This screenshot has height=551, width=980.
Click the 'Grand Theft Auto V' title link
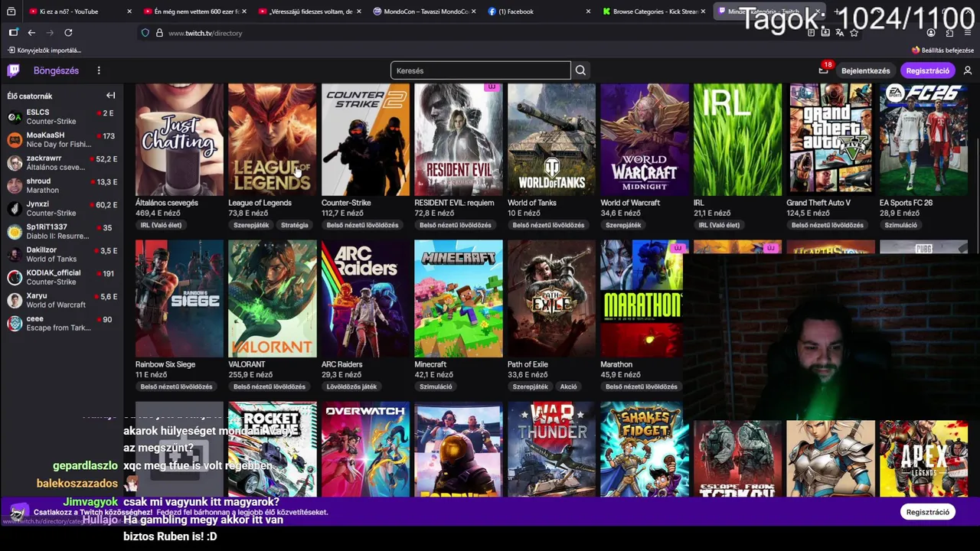[x=818, y=203]
